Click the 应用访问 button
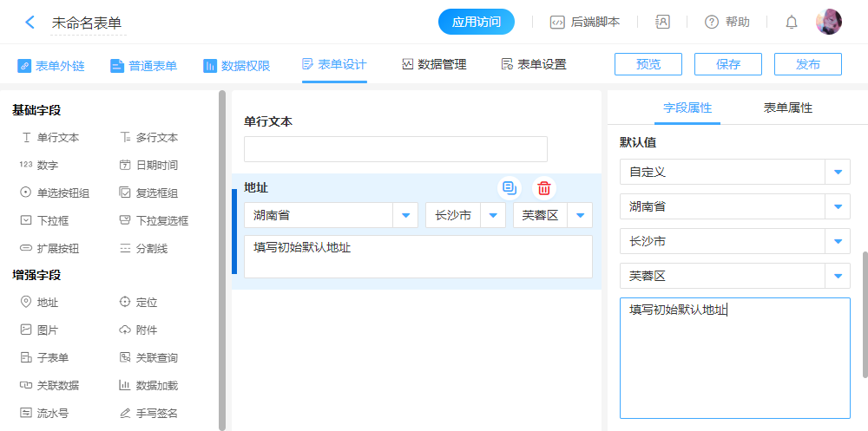 [x=477, y=23]
